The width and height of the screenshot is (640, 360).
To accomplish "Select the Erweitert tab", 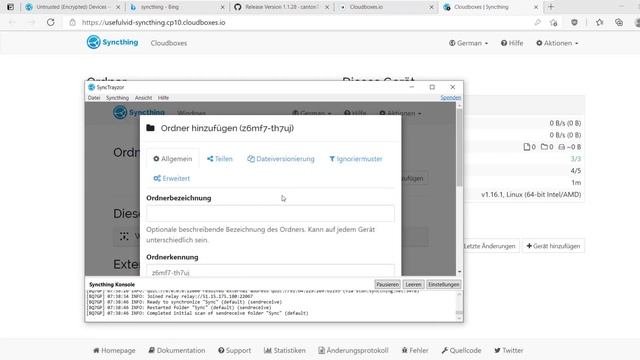I will (x=171, y=178).
